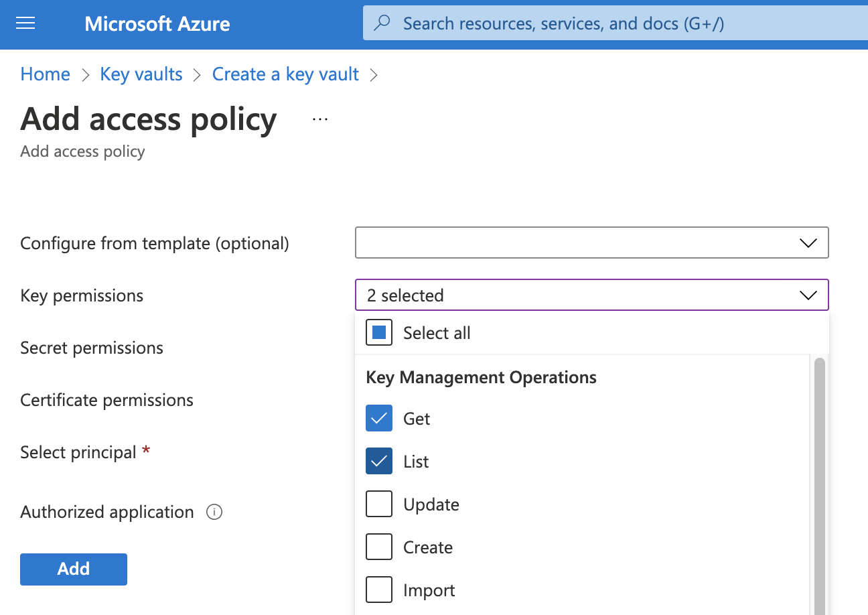Click the Add button
The image size is (868, 615).
click(x=74, y=569)
